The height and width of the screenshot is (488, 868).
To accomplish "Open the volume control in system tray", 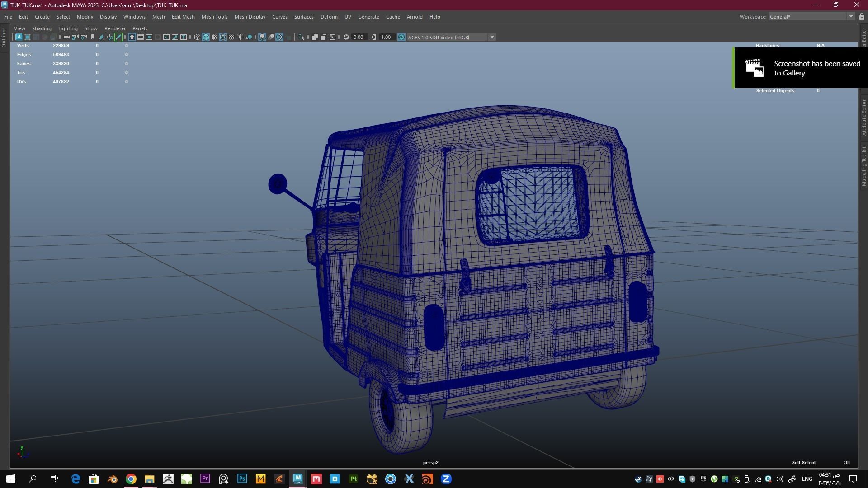I will (x=779, y=479).
